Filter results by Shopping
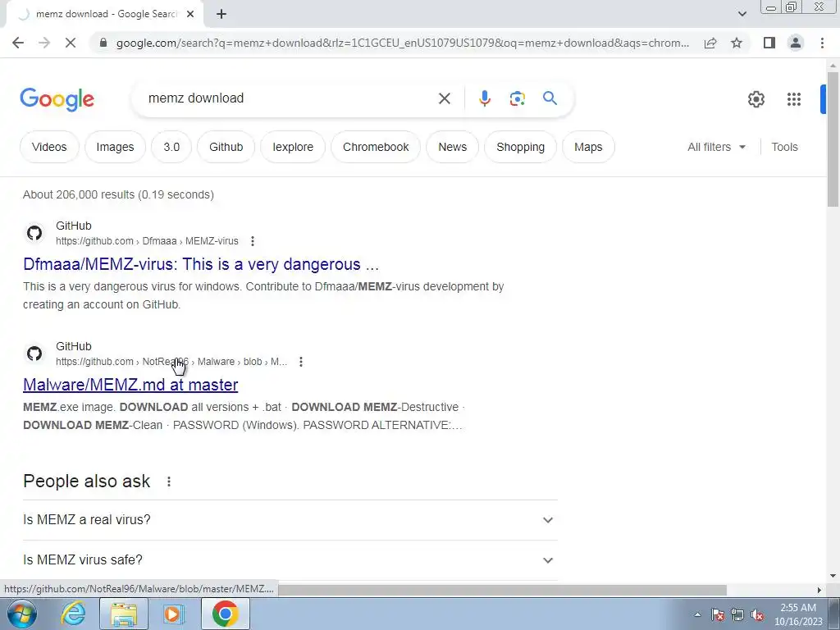Image resolution: width=840 pixels, height=630 pixels. coord(520,147)
